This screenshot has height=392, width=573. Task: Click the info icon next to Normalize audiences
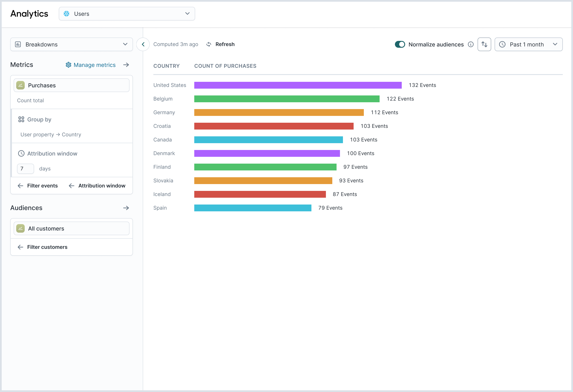tap(471, 44)
